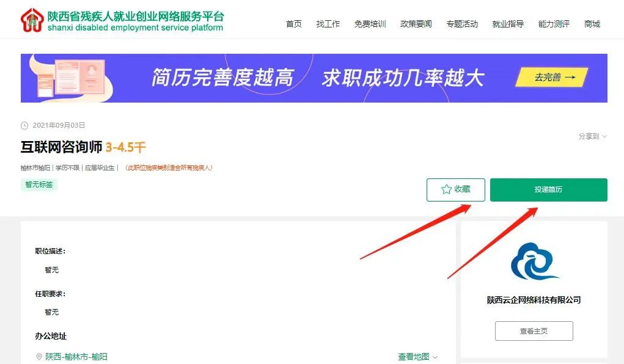
Task: Open the 找工作 job search menu
Action: [x=328, y=24]
